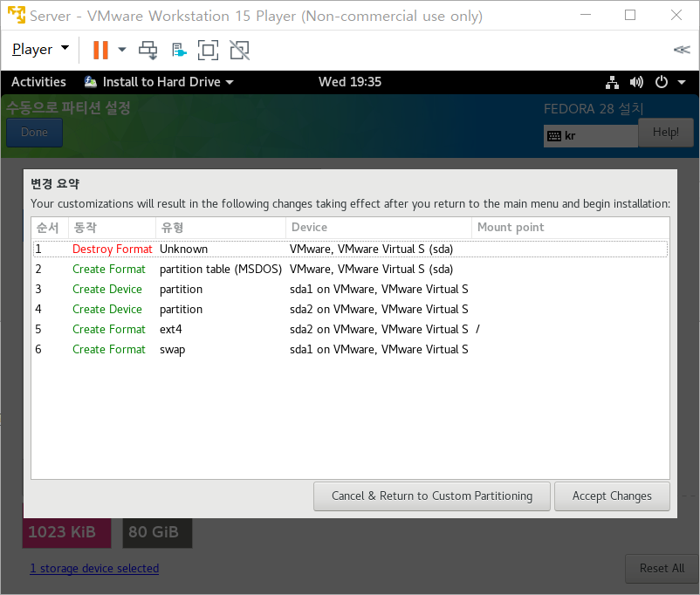
Task: Click the 1023 KiB space indicator
Action: click(x=66, y=532)
